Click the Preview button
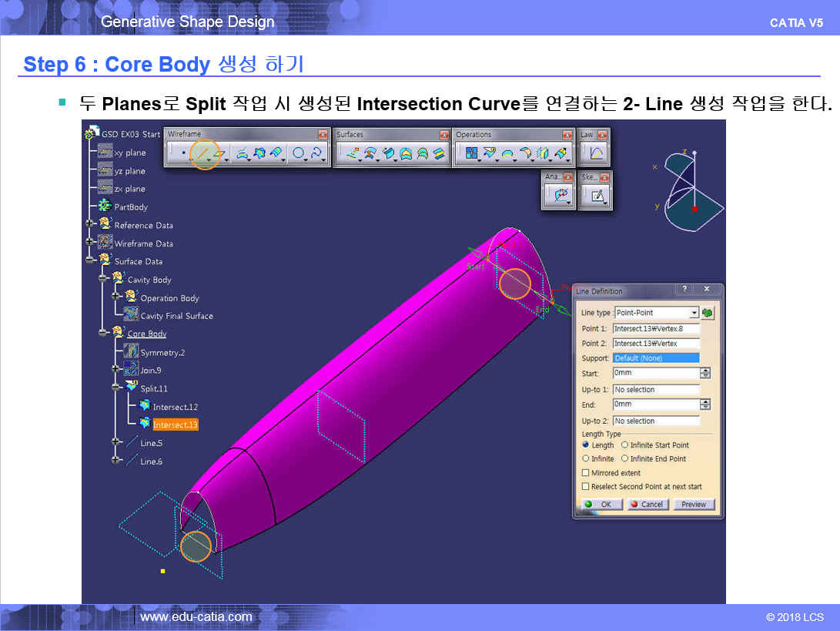 (x=694, y=505)
